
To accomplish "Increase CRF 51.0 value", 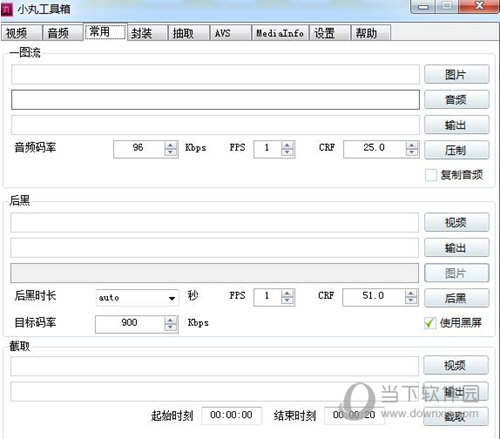I will click(411, 293).
